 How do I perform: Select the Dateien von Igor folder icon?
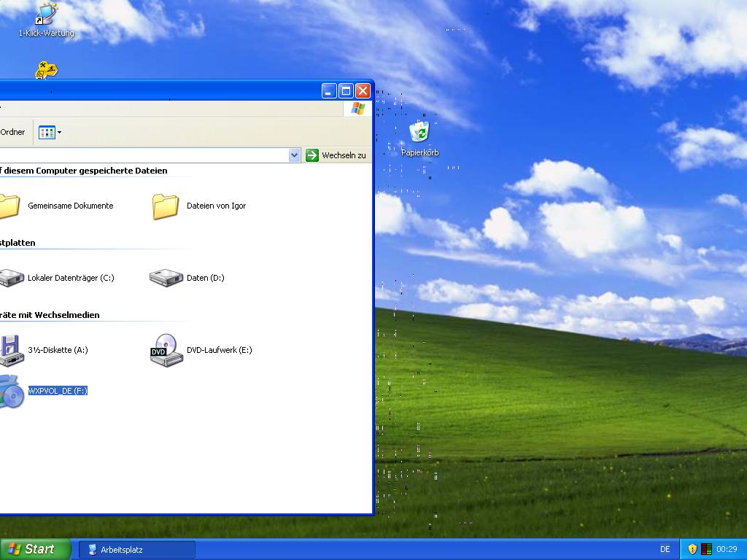tap(166, 206)
